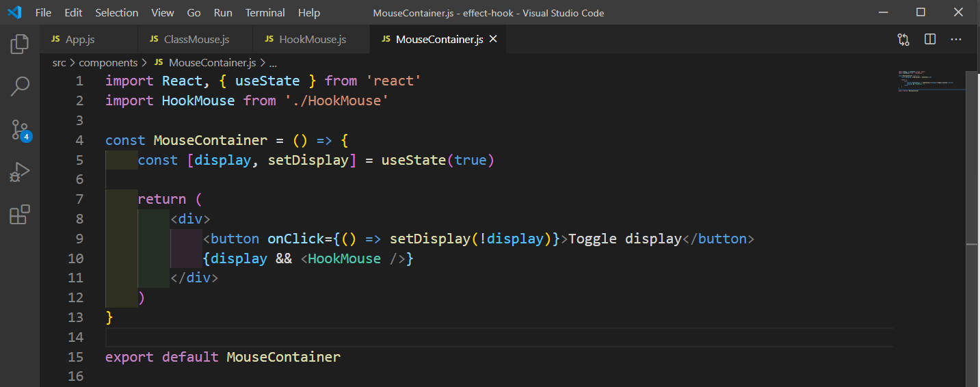Screen dimensions: 980x387
Task: Open the Explorer view in activity bar
Action: point(20,44)
